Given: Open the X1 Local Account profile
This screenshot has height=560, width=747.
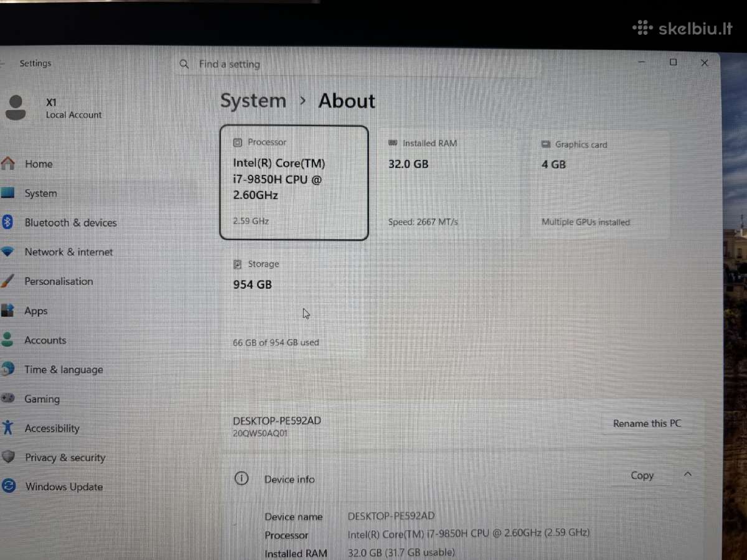Looking at the screenshot, I should pyautogui.click(x=53, y=108).
